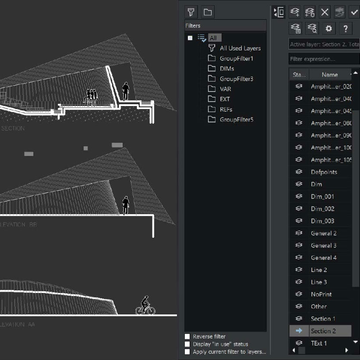This screenshot has height=360, width=360.
Task: Click status icon of layer ending _020
Action: [x=299, y=86]
